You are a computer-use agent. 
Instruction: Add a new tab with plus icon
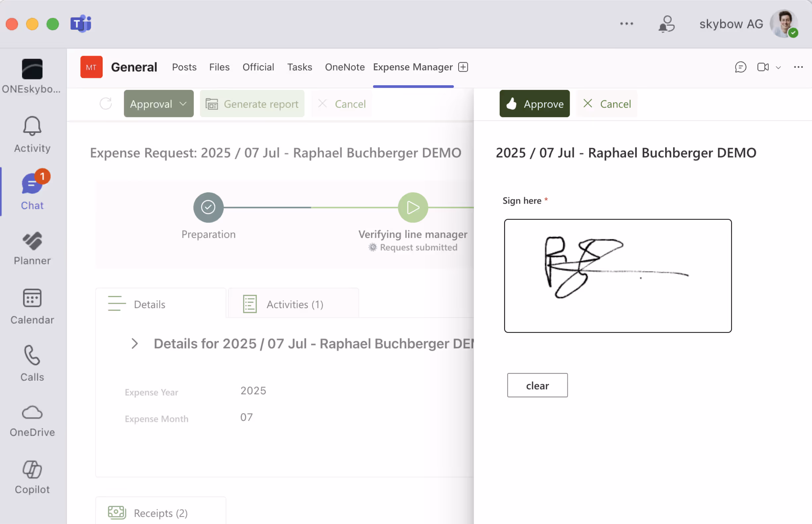click(463, 67)
